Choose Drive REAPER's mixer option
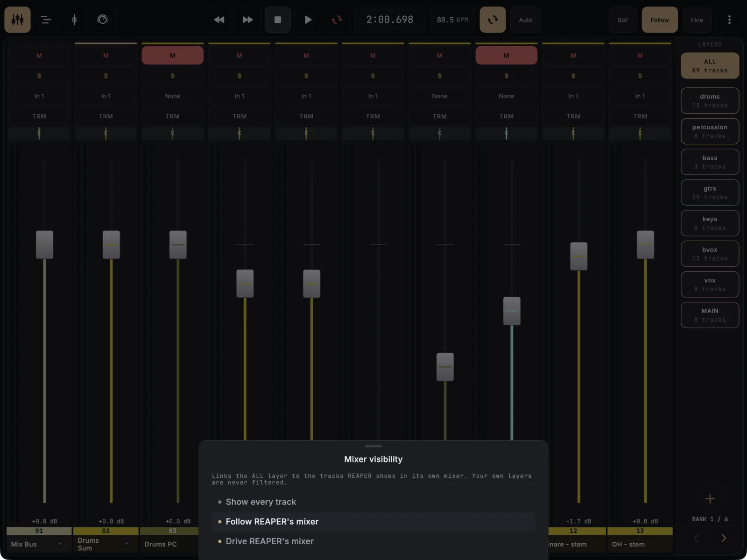The width and height of the screenshot is (747, 560). [x=373, y=541]
